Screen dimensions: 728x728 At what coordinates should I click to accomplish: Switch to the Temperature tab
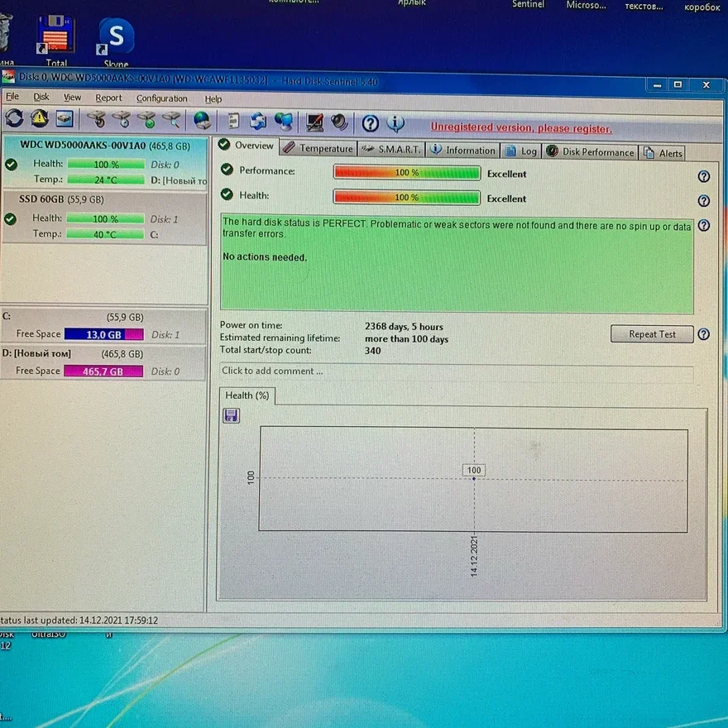318,148
